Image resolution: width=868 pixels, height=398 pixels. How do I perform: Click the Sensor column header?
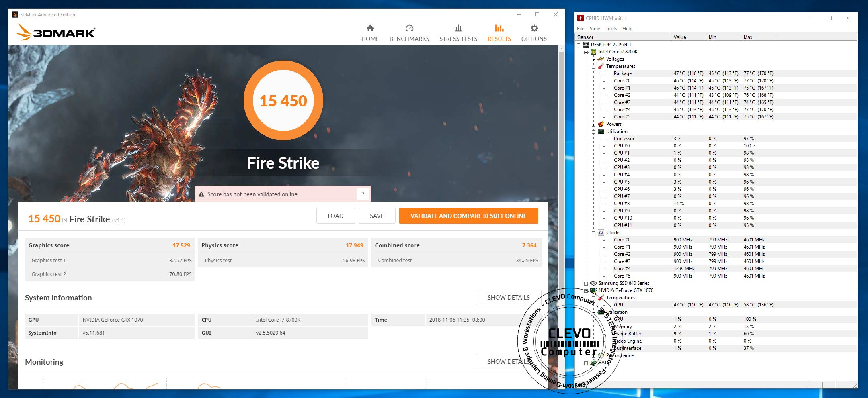[623, 37]
